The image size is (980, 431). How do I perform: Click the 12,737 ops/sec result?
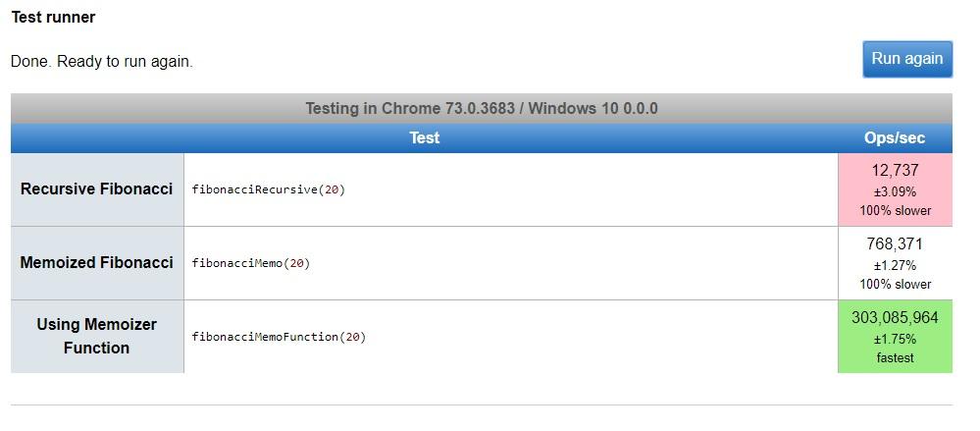pos(895,170)
